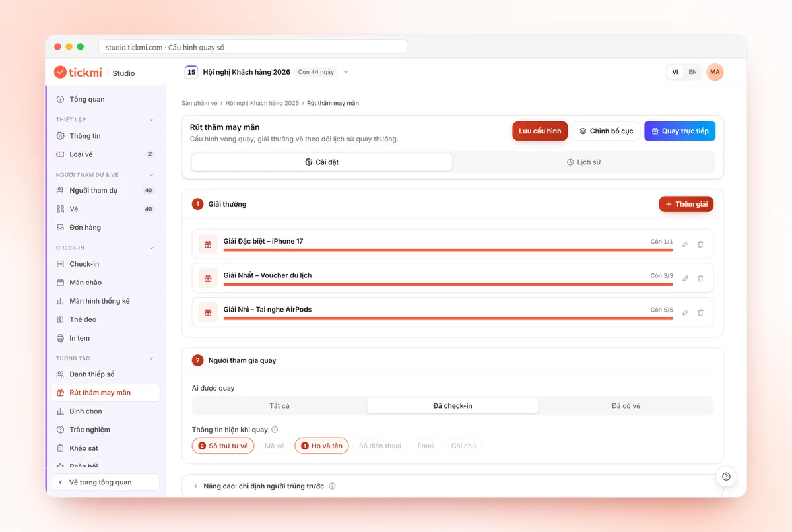Delete the Giải Nhất – Voucher du lịch prize

point(700,279)
